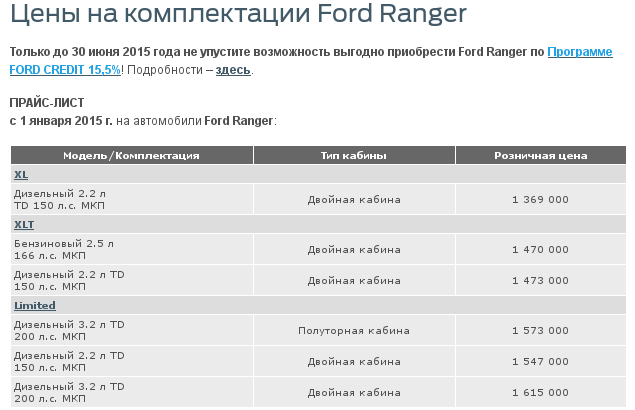Select the diesel 3.2 cell beside Полуторная кабина
The image size is (635, 410).
coord(69,330)
